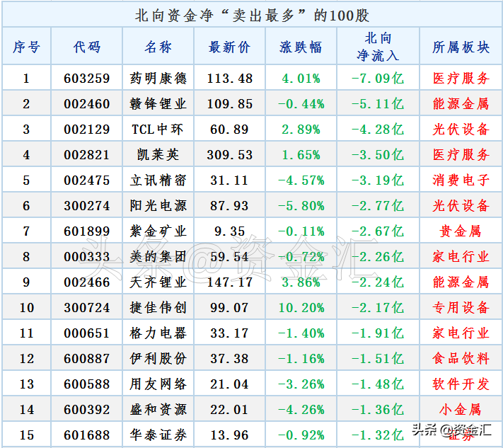Select the name 格力电器

pos(158,333)
